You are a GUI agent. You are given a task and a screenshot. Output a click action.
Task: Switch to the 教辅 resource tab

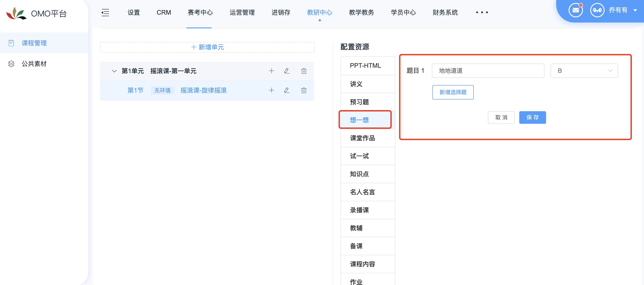(368, 228)
